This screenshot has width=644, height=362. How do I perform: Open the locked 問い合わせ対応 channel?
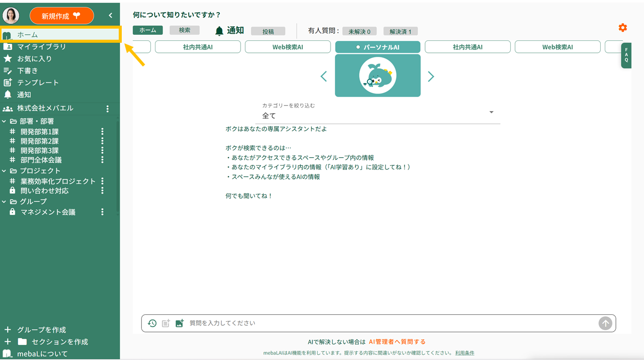pyautogui.click(x=45, y=191)
